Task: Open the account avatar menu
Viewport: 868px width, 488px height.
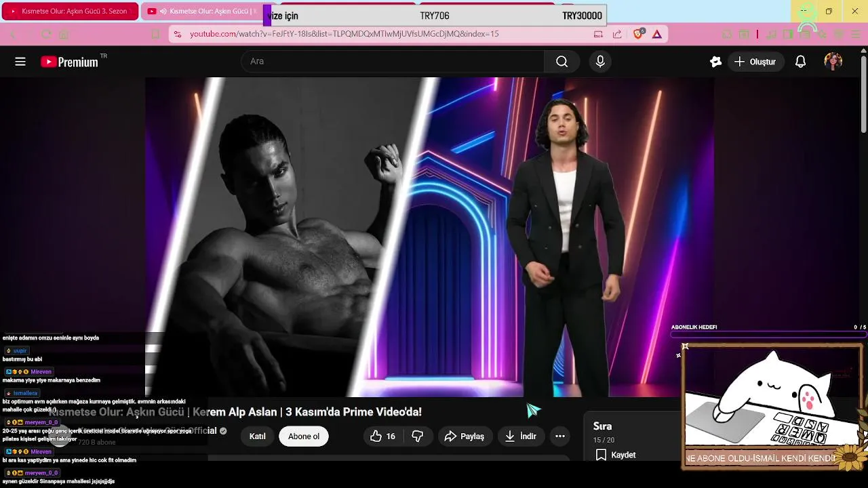Action: 833,62
